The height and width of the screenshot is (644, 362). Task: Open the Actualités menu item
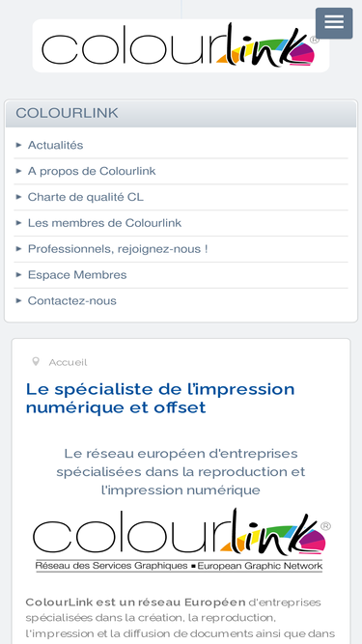click(55, 145)
